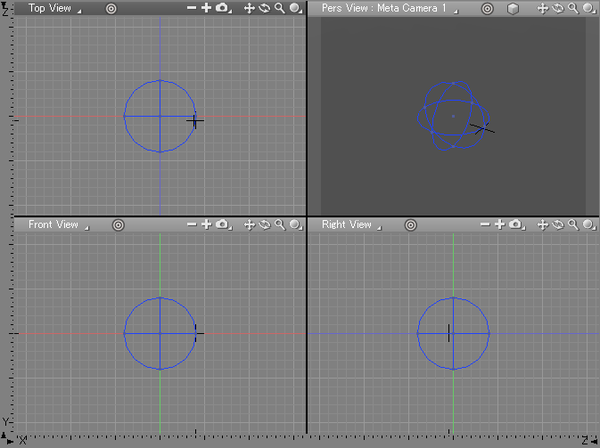Click the plus icon in Top View
Screen dimensions: 600x448
coord(206,8)
